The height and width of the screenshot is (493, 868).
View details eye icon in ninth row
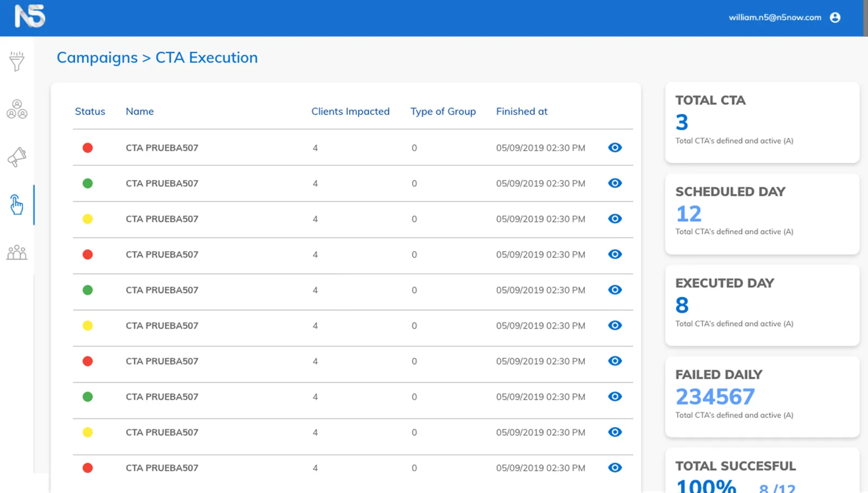click(x=615, y=432)
